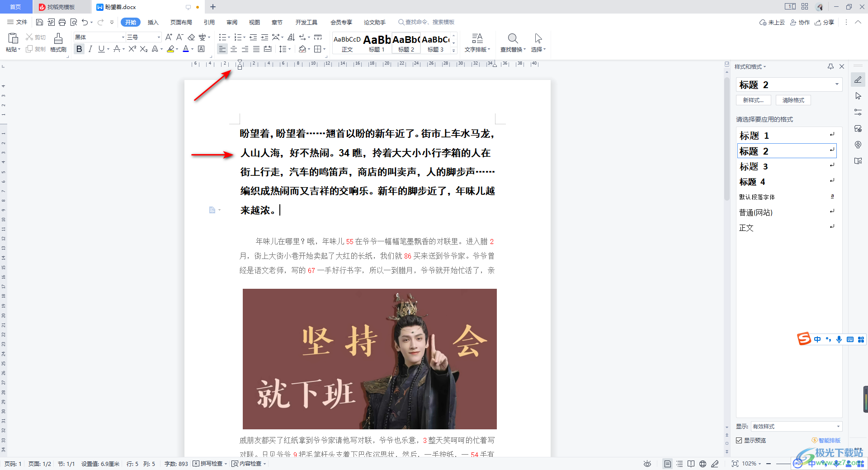The height and width of the screenshot is (470, 868).
Task: Expand the font color dropdown arrow
Action: click(x=193, y=49)
